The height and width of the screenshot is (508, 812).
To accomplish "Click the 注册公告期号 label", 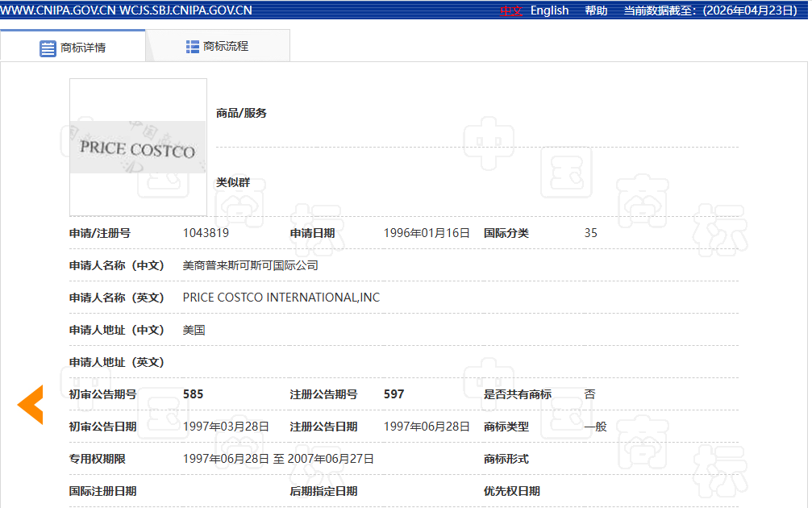I will pos(323,394).
